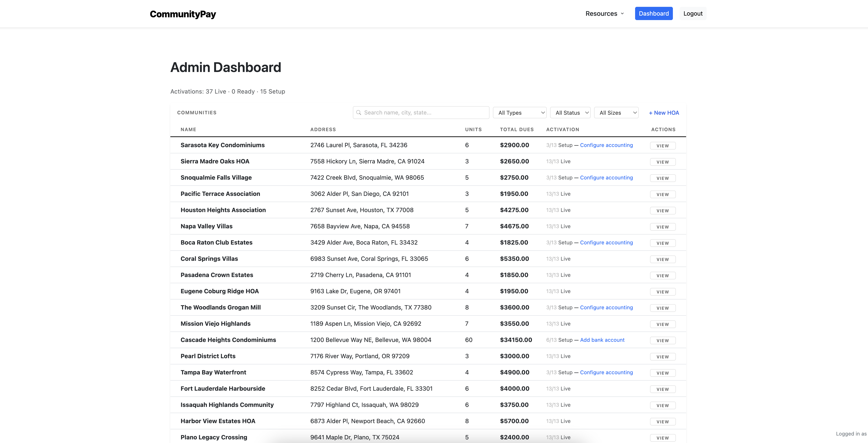Click VIEW for Sierra Madre Oaks HOA
The image size is (868, 443).
point(662,162)
